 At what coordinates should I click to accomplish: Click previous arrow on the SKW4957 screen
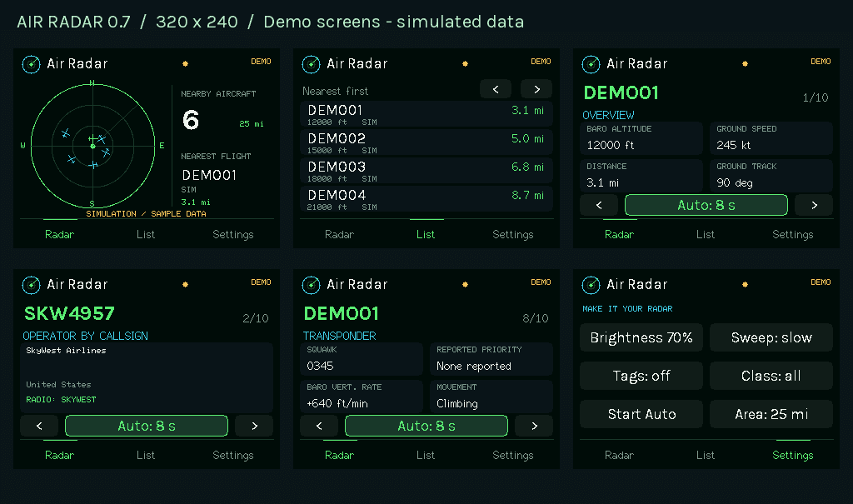[39, 426]
